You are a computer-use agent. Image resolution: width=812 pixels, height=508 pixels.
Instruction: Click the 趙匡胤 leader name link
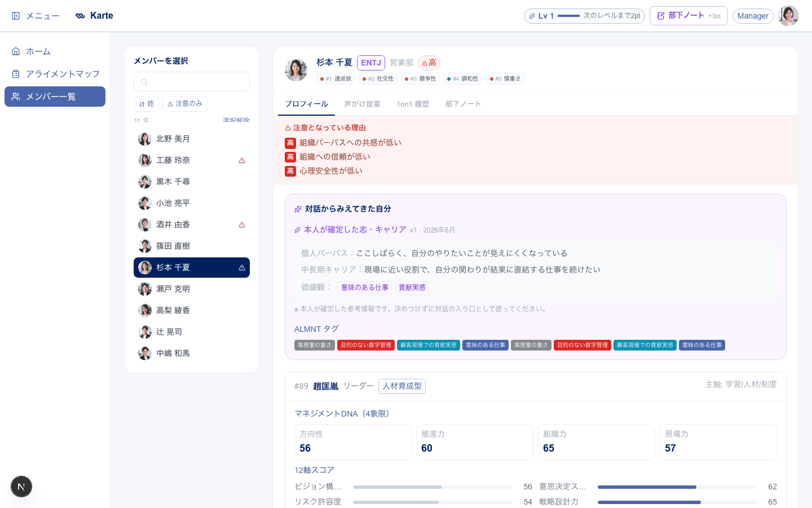[x=326, y=386]
